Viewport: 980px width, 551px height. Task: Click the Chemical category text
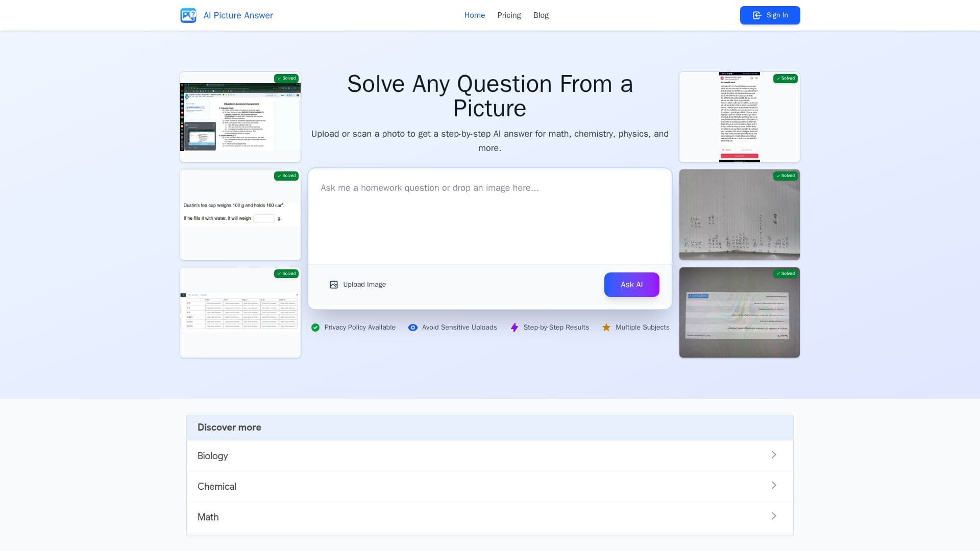(217, 486)
